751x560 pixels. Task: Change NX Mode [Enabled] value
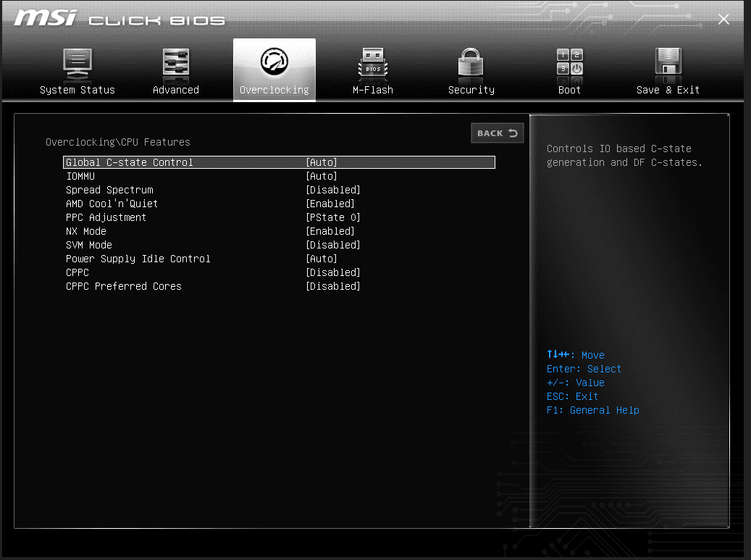(330, 231)
